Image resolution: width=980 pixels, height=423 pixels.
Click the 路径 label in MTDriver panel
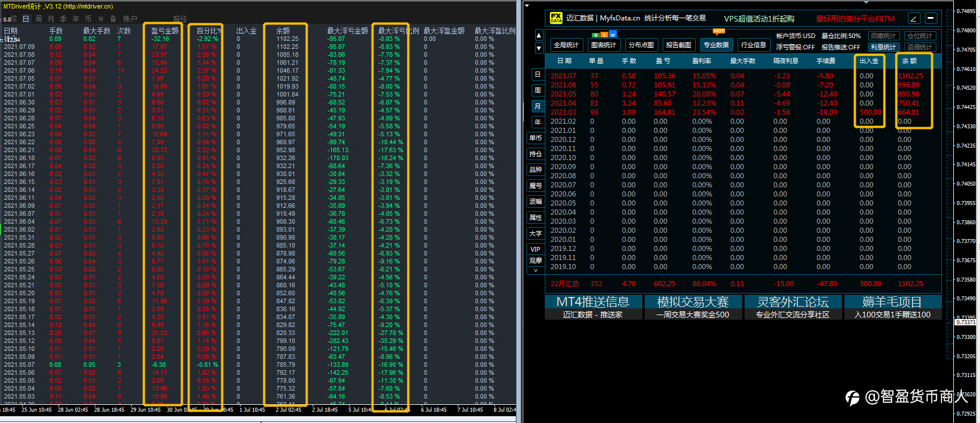coord(180,19)
